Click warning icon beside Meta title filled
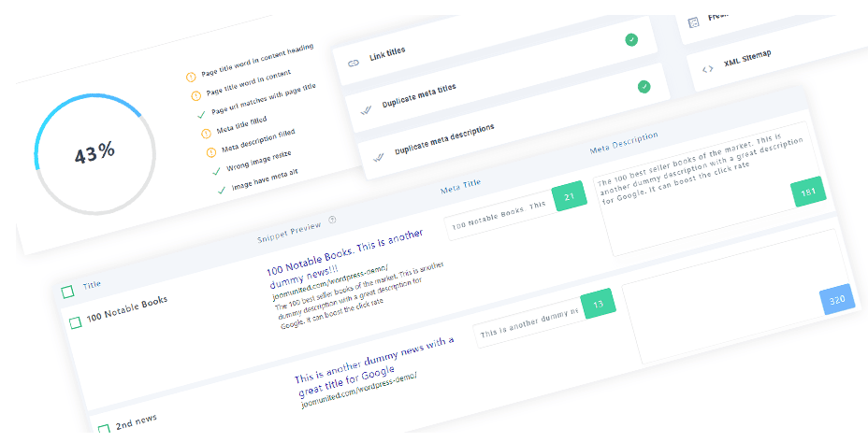868x442 pixels. tap(206, 134)
